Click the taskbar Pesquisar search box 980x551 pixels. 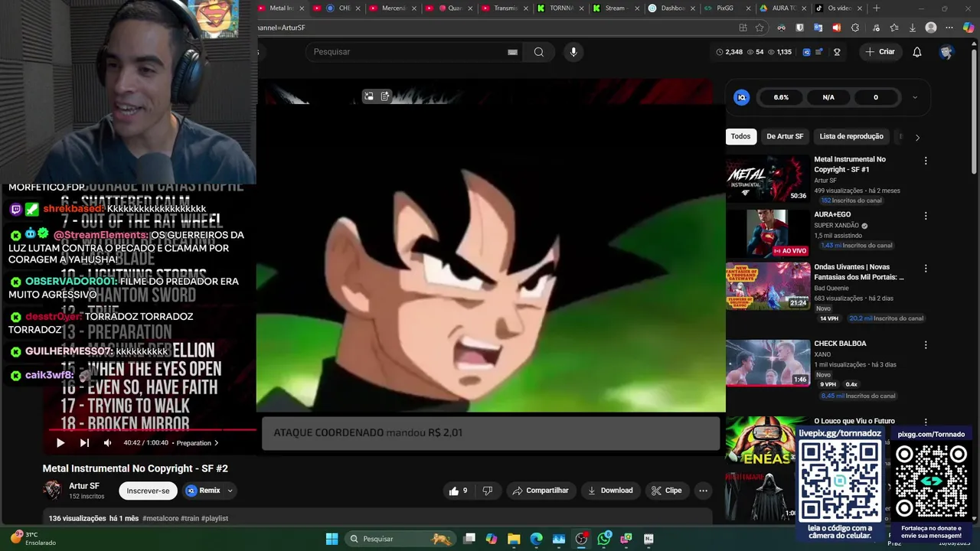400,539
